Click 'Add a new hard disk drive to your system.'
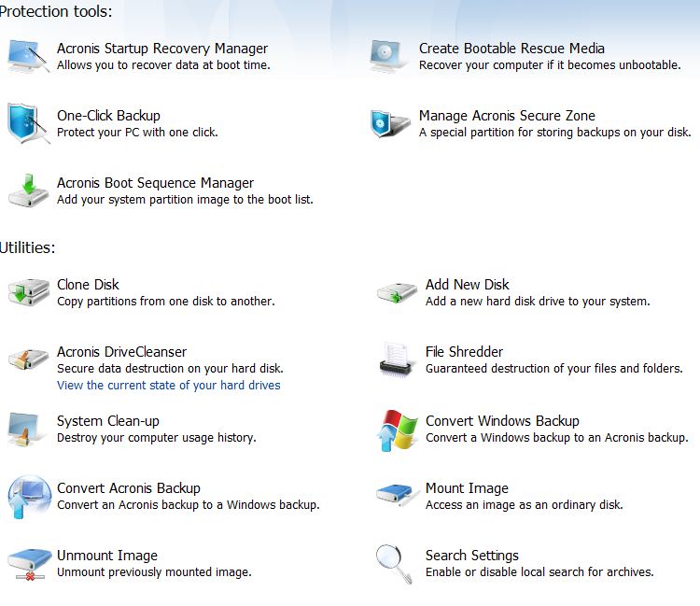This screenshot has width=700, height=606. 538,302
